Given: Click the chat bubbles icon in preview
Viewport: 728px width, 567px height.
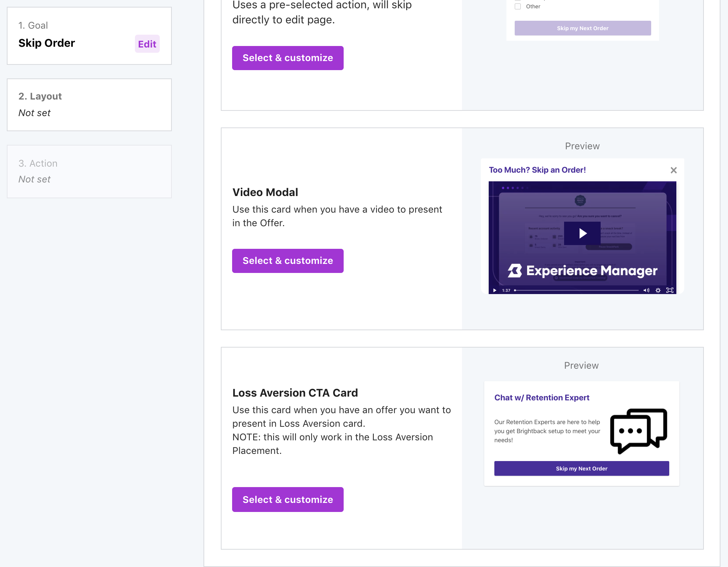Looking at the screenshot, I should tap(638, 431).
